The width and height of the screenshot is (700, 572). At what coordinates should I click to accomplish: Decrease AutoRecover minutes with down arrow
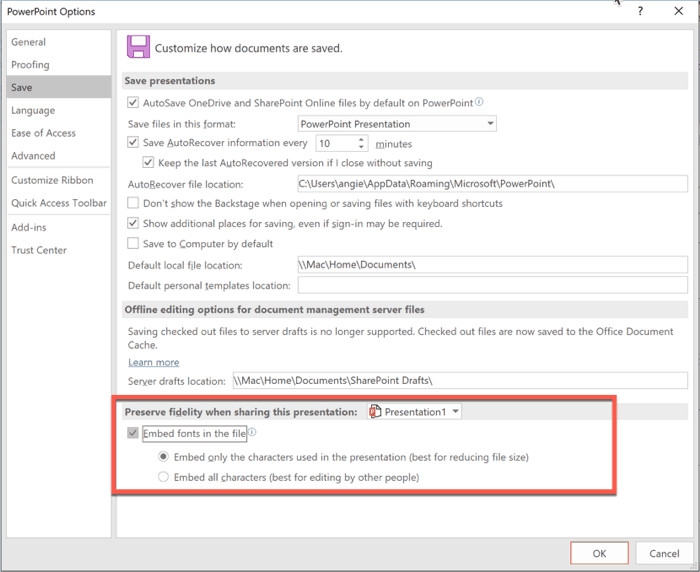coord(361,147)
